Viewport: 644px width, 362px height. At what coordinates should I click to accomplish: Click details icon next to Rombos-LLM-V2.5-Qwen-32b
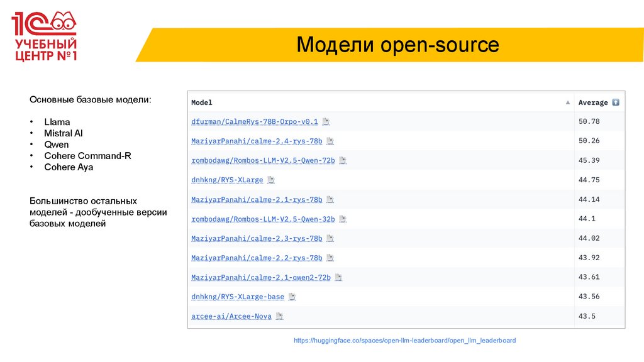[x=343, y=219]
